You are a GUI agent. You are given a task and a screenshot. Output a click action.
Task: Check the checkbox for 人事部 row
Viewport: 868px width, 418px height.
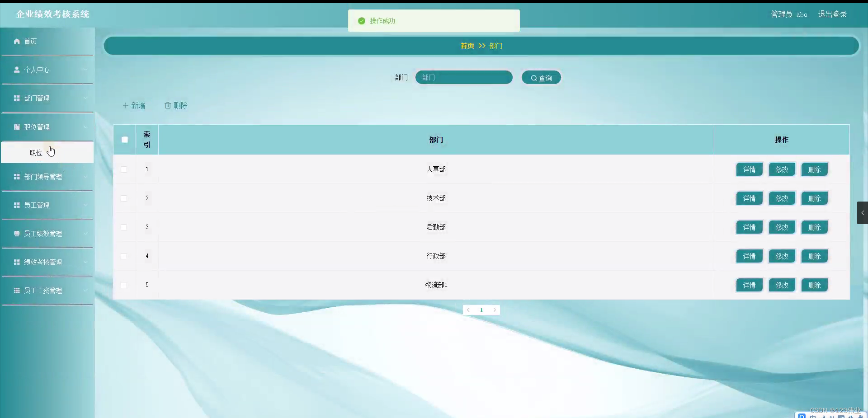tap(124, 169)
